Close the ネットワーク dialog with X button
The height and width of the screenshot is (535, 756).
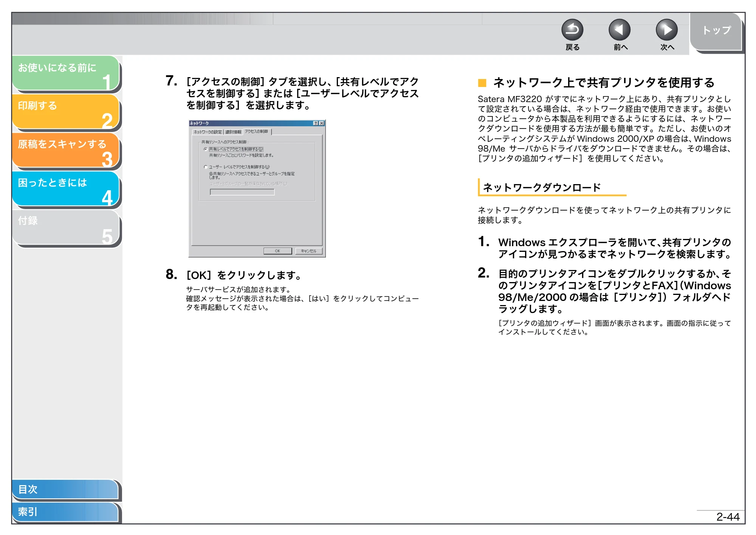click(x=322, y=123)
